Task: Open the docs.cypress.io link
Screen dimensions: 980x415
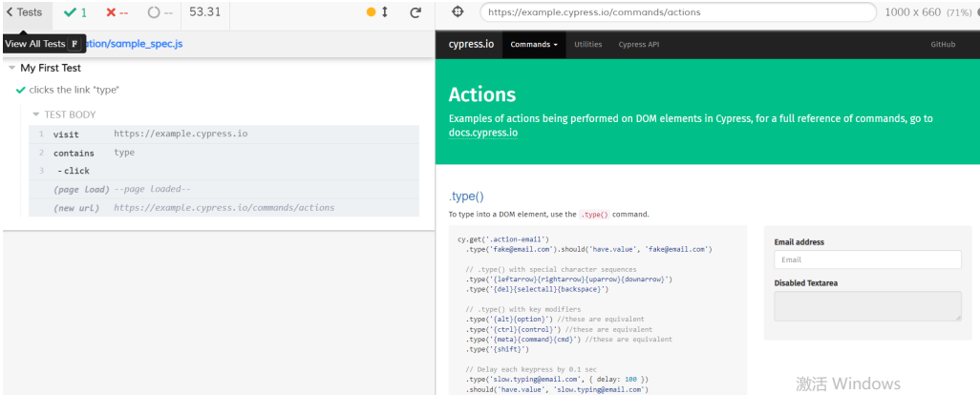Action: tap(483, 134)
